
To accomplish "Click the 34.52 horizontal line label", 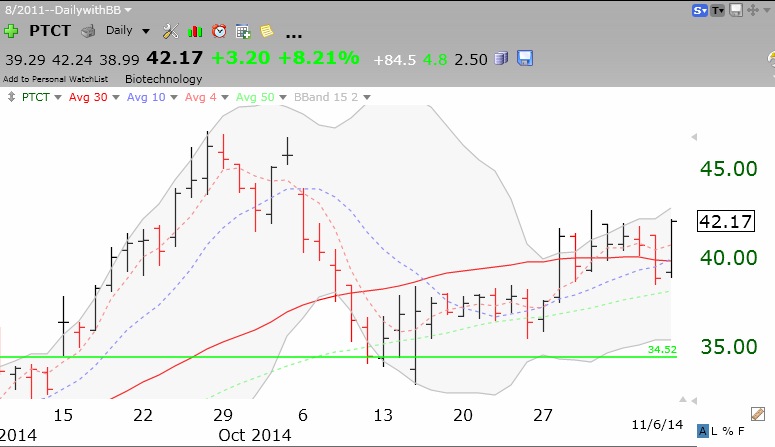I will [662, 350].
